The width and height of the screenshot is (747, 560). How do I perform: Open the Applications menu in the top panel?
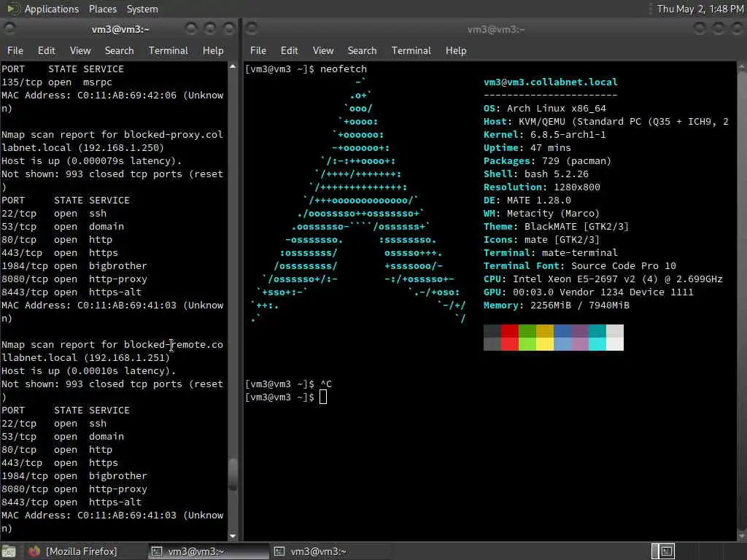(52, 9)
